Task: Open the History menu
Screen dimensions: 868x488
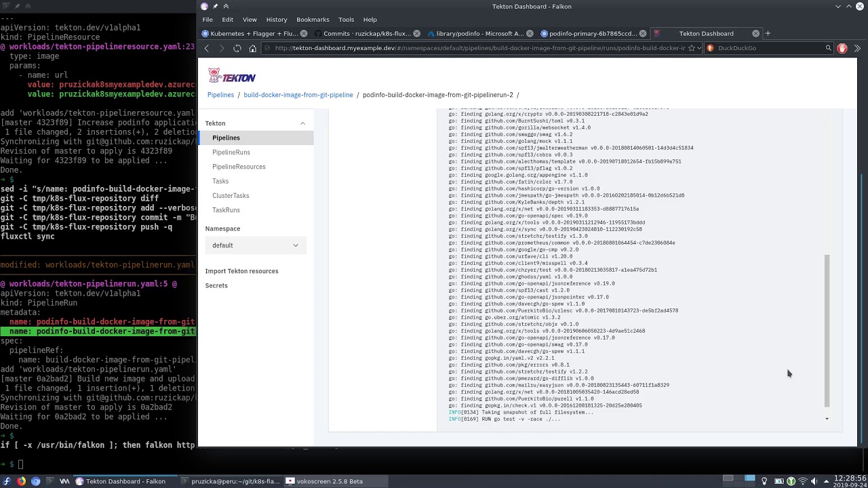Action: 277,20
